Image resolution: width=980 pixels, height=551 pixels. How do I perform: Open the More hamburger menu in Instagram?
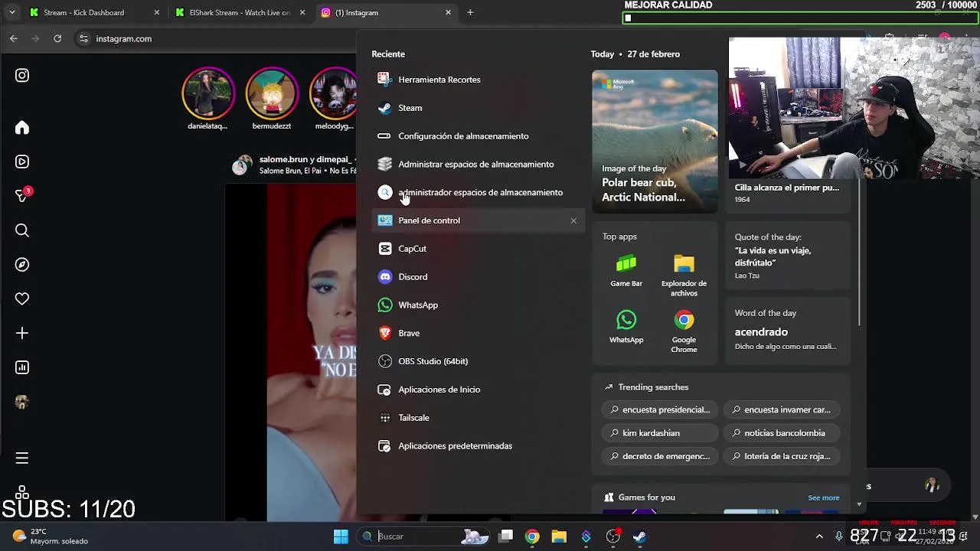point(22,458)
